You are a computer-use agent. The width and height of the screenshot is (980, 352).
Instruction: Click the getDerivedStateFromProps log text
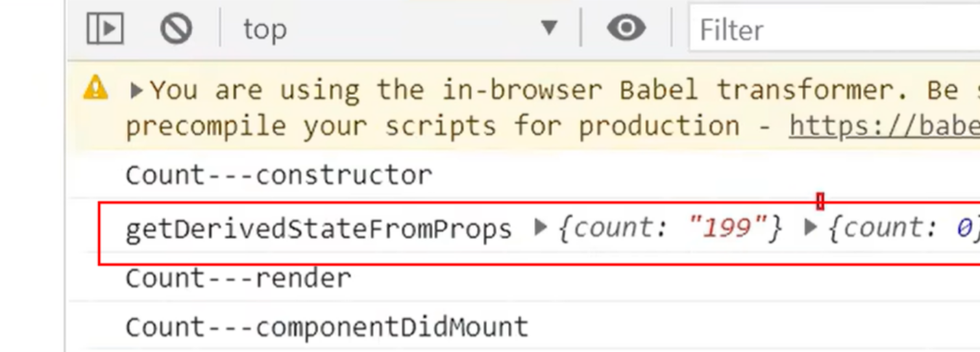point(319,229)
